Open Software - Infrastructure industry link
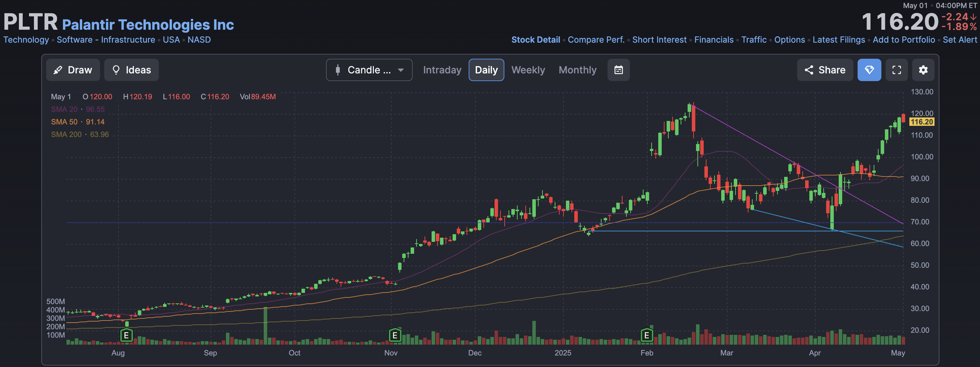The height and width of the screenshot is (367, 980). click(x=106, y=39)
